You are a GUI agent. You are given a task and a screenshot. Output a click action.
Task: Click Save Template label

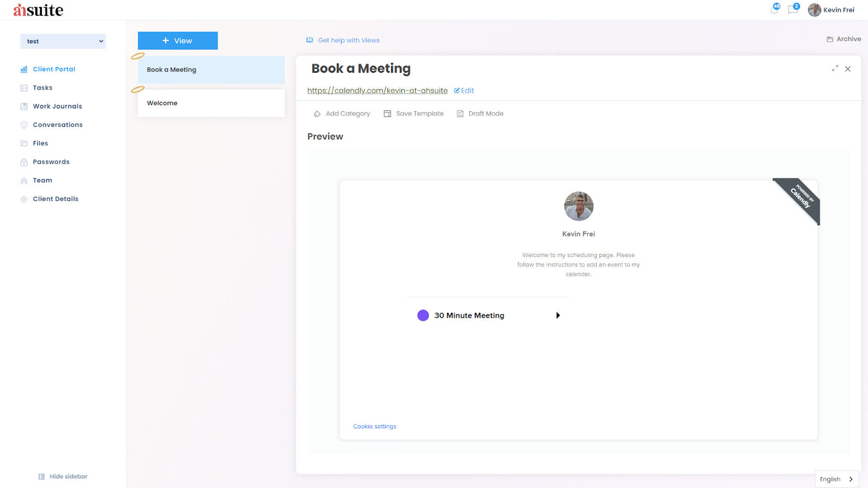tap(420, 114)
